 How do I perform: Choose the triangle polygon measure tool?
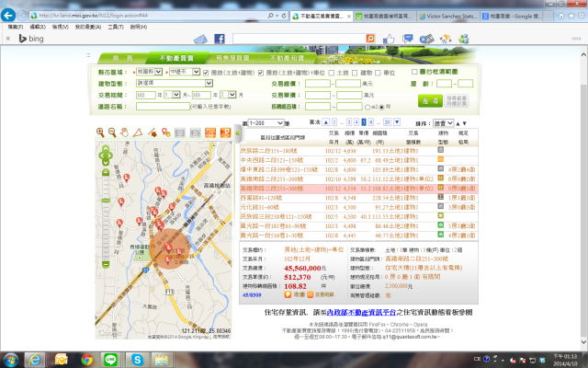tap(138, 132)
